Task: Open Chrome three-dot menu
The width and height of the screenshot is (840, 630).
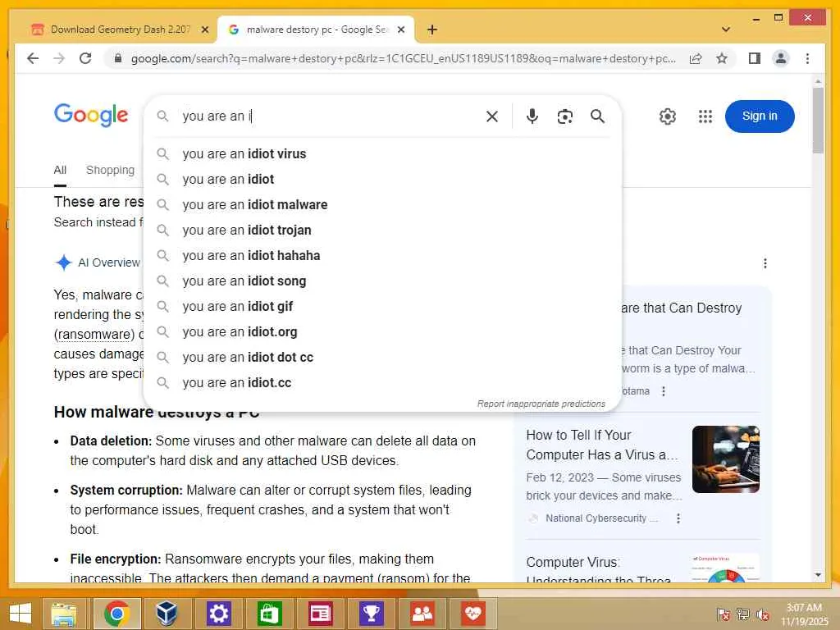Action: pyautogui.click(x=807, y=58)
